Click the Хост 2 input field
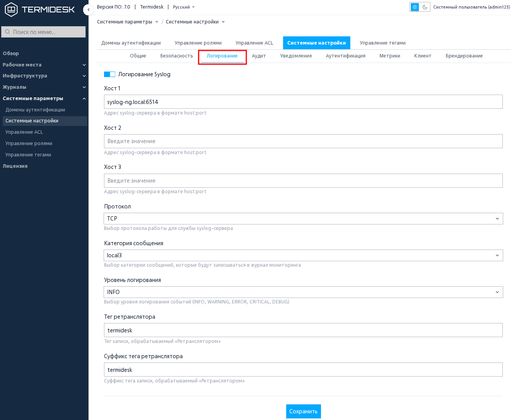This screenshot has width=511, height=420. (303, 141)
